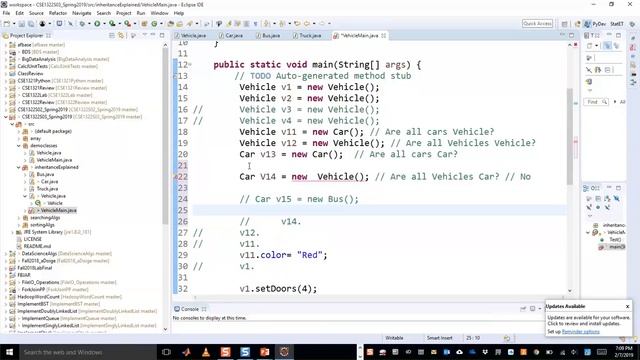Open the Refactor menu

(58, 13)
